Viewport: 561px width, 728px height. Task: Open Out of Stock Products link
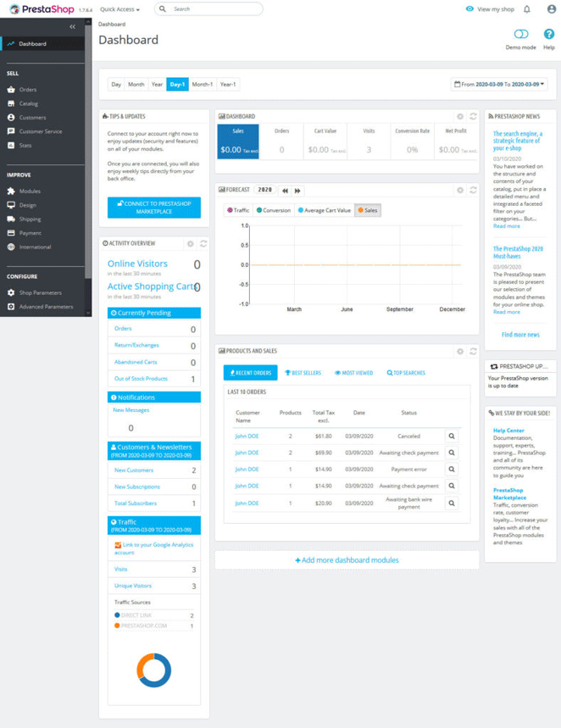coord(141,379)
